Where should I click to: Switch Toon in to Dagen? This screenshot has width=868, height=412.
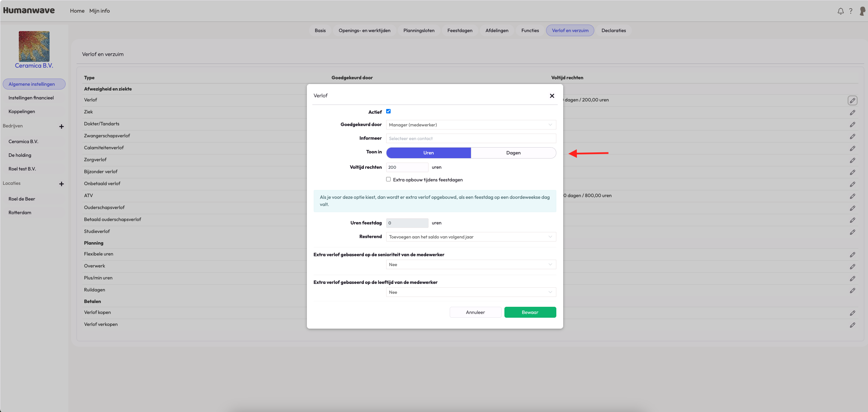(513, 153)
